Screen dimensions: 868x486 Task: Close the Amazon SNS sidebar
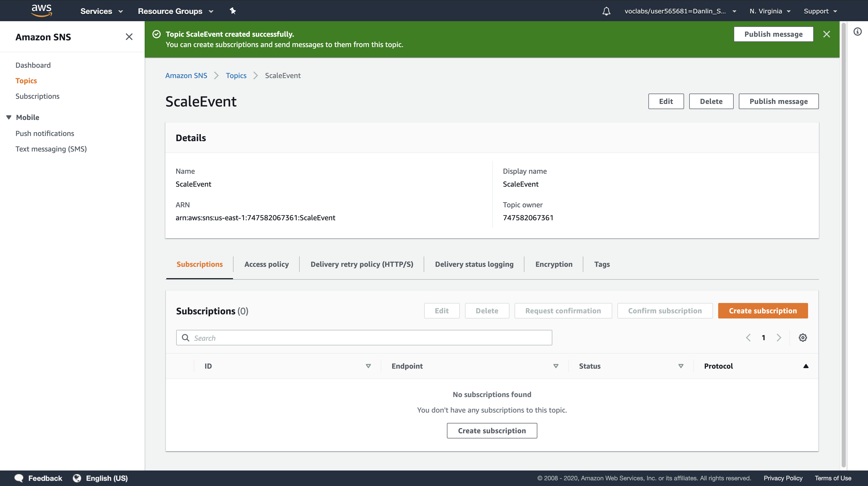pyautogui.click(x=129, y=37)
